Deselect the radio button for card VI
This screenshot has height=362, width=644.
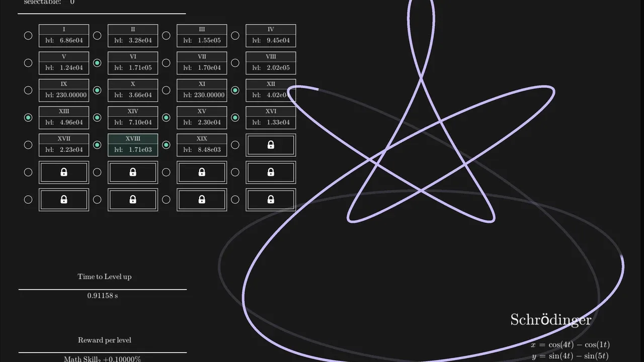97,63
